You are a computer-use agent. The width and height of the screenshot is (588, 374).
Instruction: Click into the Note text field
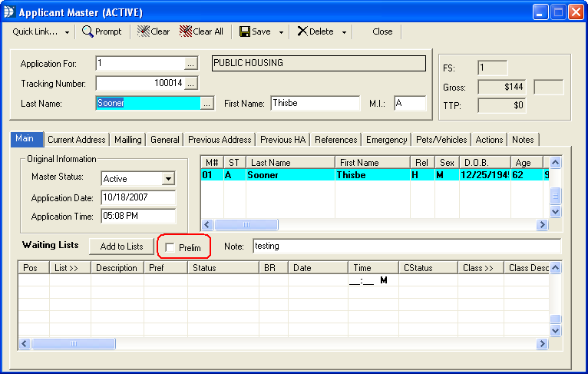(x=407, y=247)
